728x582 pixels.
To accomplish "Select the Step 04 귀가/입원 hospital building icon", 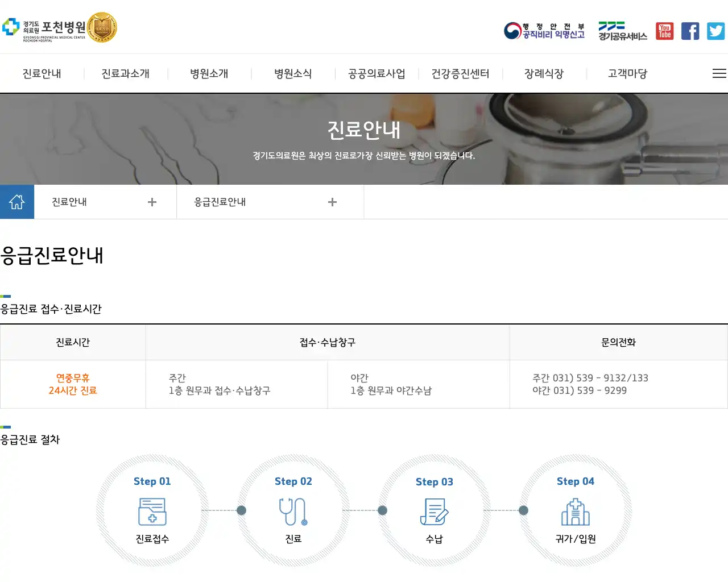I will [x=576, y=513].
